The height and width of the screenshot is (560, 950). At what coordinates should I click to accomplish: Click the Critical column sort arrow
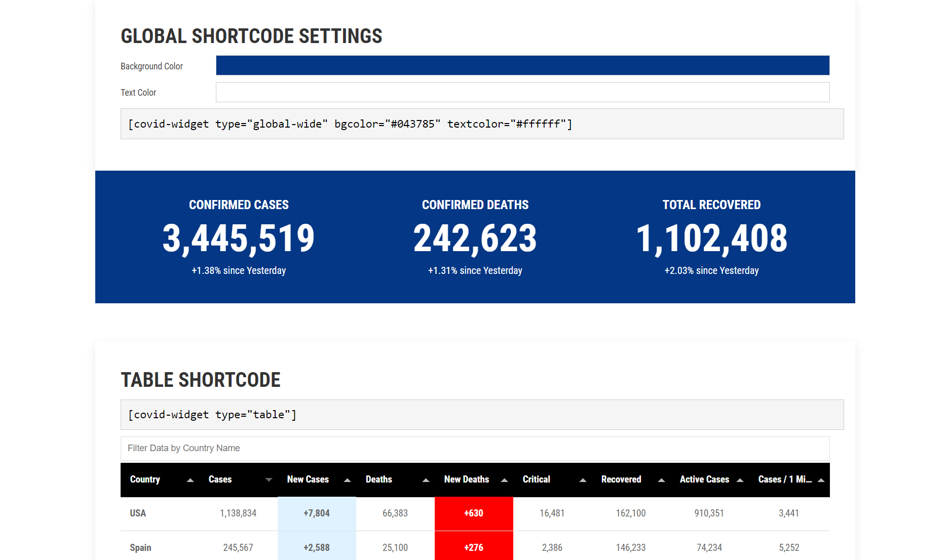583,480
